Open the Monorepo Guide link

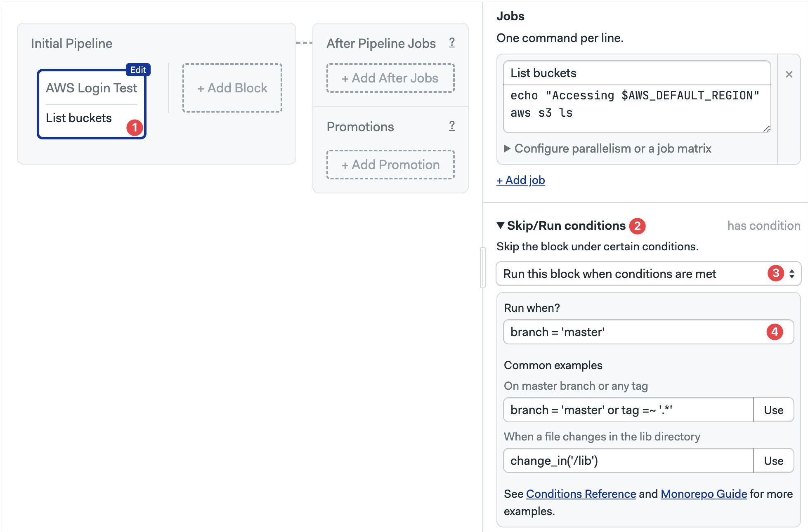point(704,494)
